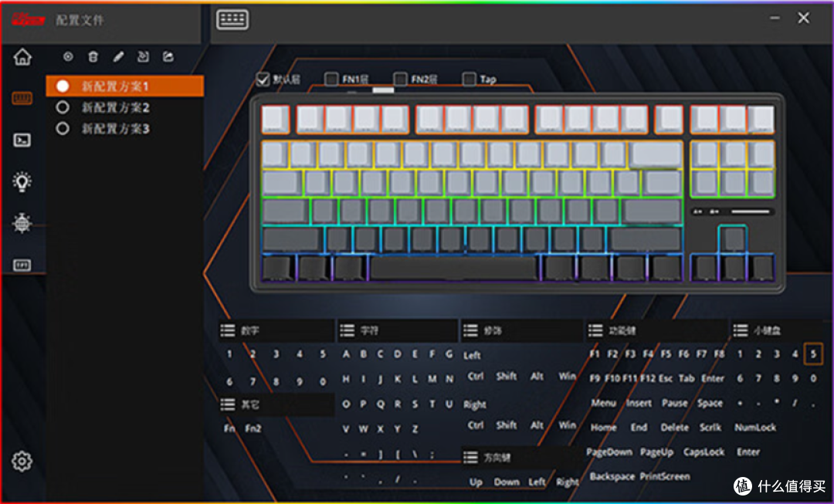Open the orange keyboard key-mapping sidebar icon

(22, 98)
